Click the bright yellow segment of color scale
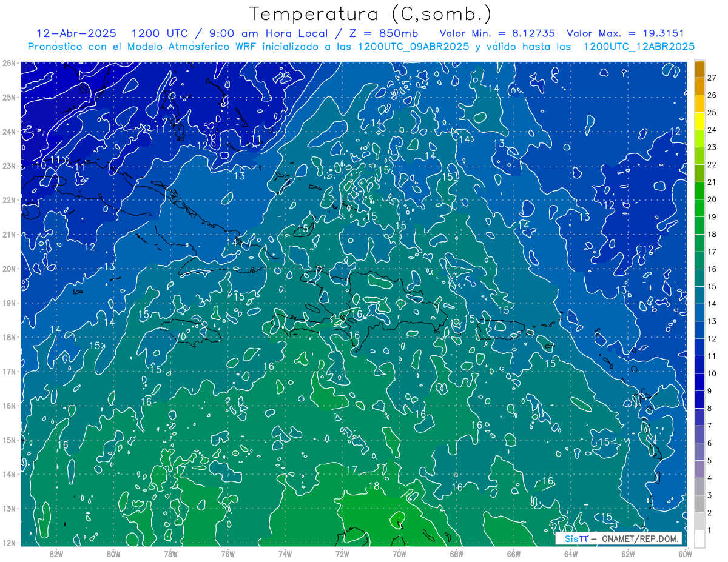Image resolution: width=728 pixels, height=562 pixels. click(699, 121)
